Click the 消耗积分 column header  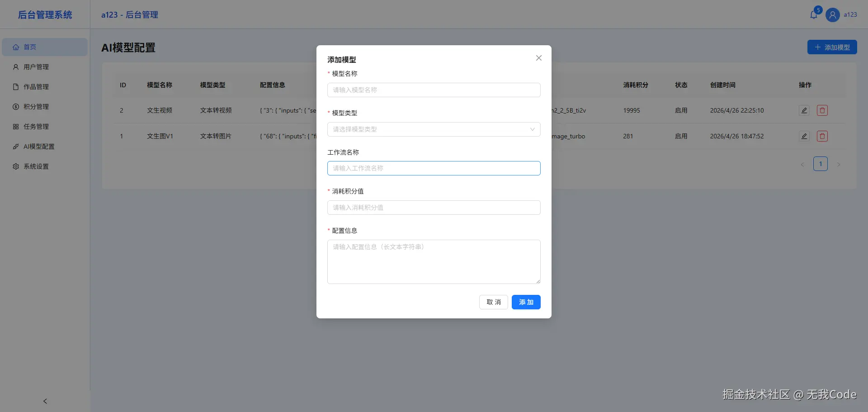pyautogui.click(x=636, y=85)
